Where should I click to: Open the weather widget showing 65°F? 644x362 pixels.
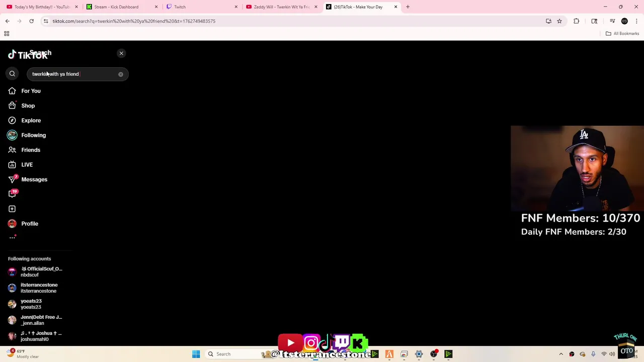tap(23, 354)
